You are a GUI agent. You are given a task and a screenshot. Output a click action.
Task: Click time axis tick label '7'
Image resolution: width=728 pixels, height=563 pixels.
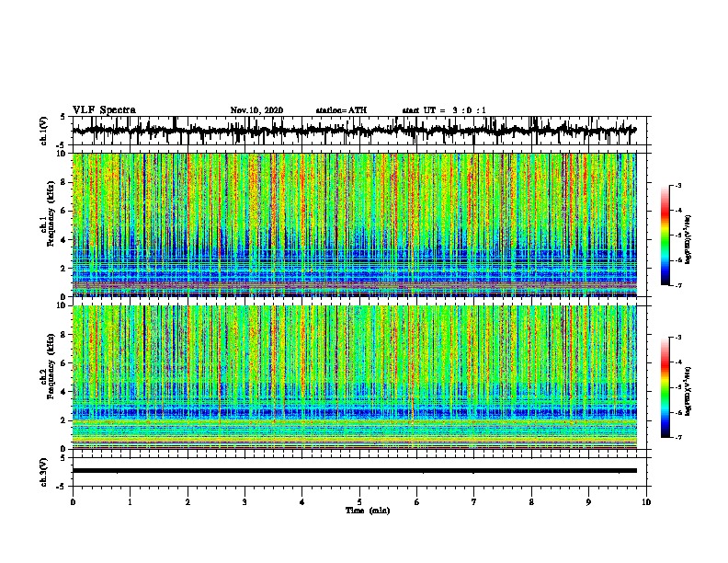pos(474,502)
